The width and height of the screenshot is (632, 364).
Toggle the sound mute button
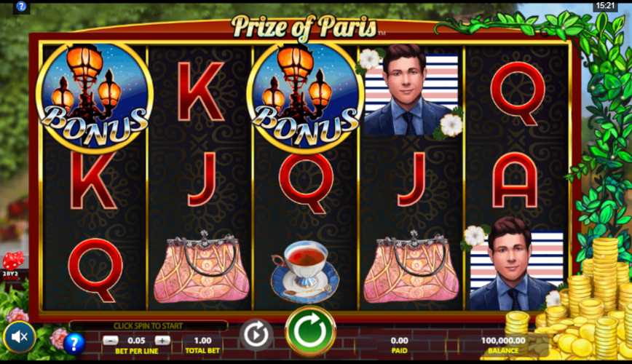19,337
